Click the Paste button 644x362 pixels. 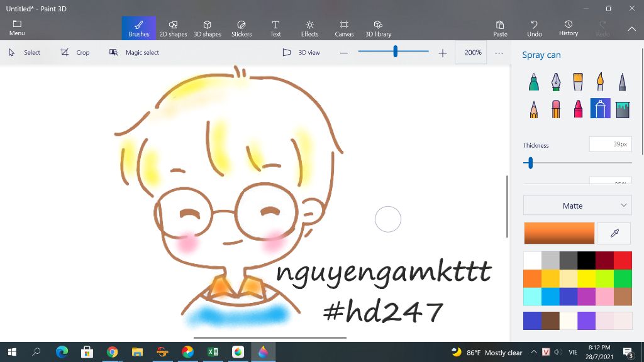(500, 28)
